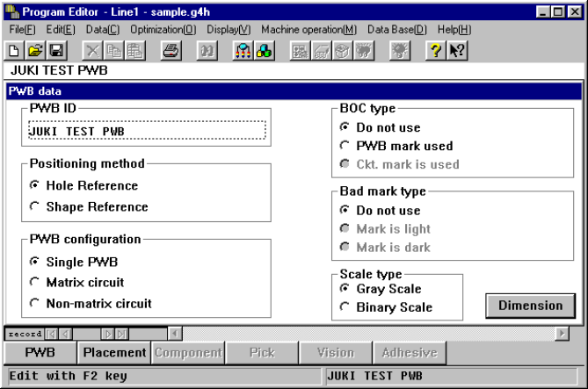Click the Cut scissors toolbar icon

click(92, 51)
